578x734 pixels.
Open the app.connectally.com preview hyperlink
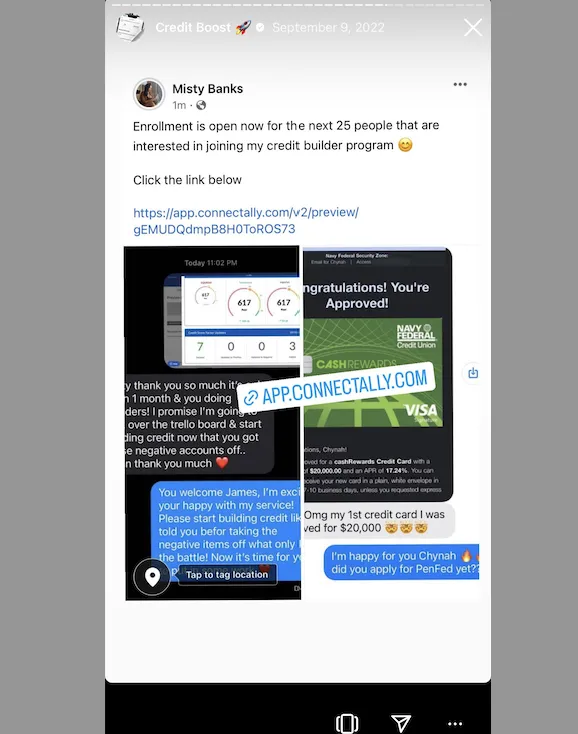(x=246, y=220)
